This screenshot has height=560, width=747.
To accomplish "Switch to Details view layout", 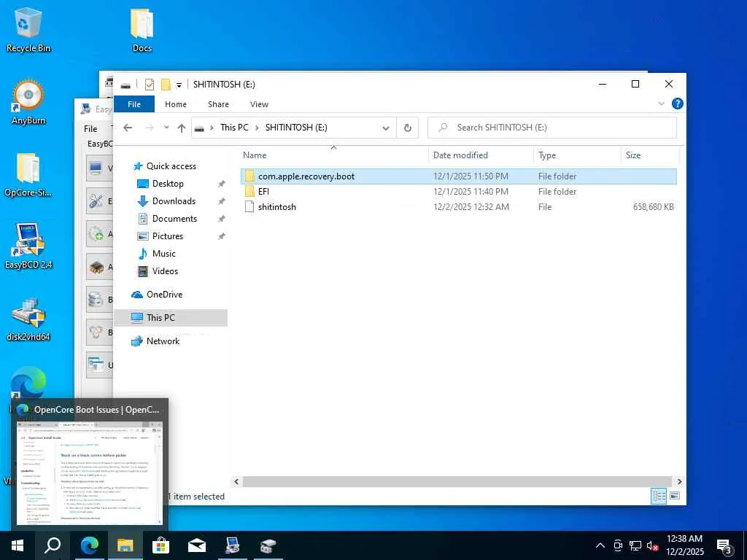I will [659, 496].
